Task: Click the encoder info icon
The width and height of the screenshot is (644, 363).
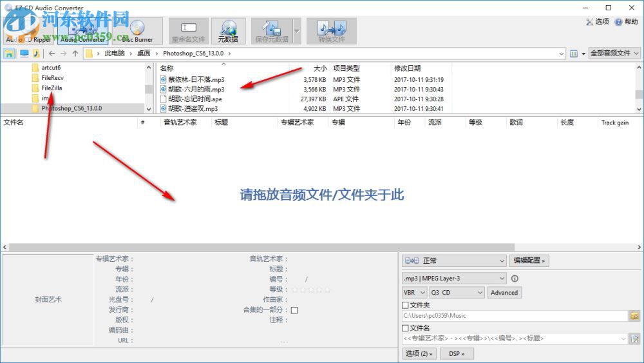Action: coord(515,279)
